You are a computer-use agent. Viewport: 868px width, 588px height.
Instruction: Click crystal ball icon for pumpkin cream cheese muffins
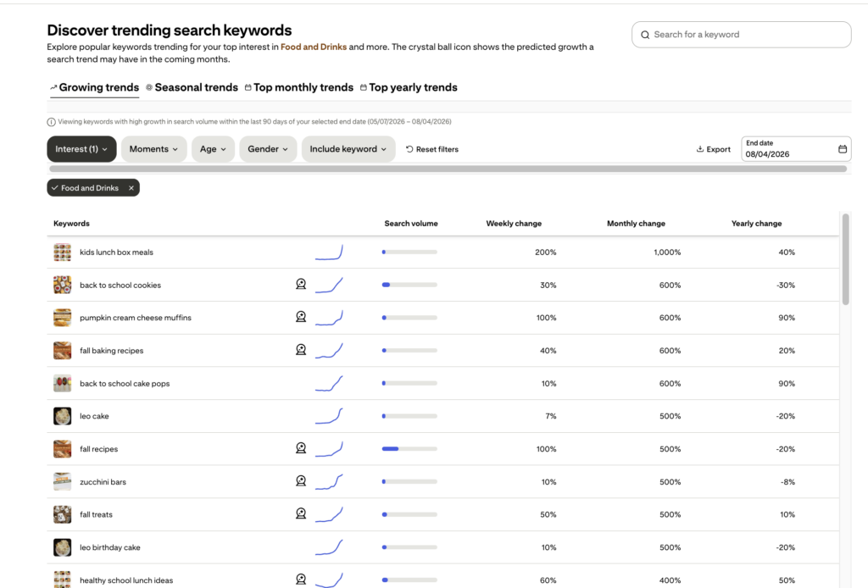click(301, 317)
